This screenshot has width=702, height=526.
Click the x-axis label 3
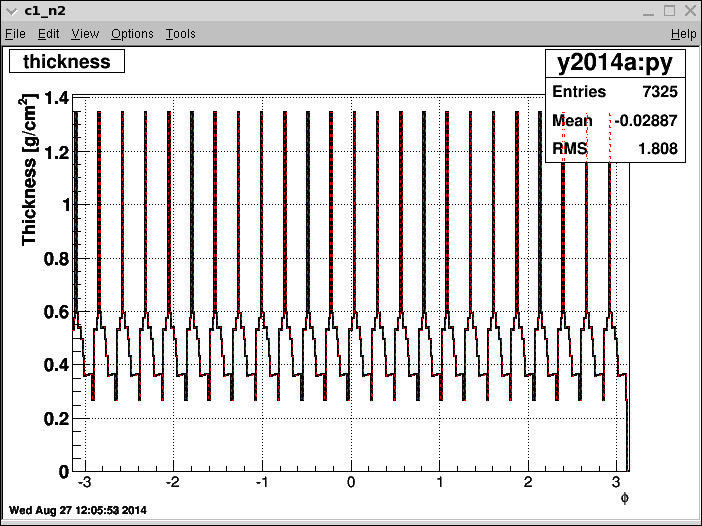click(x=616, y=482)
